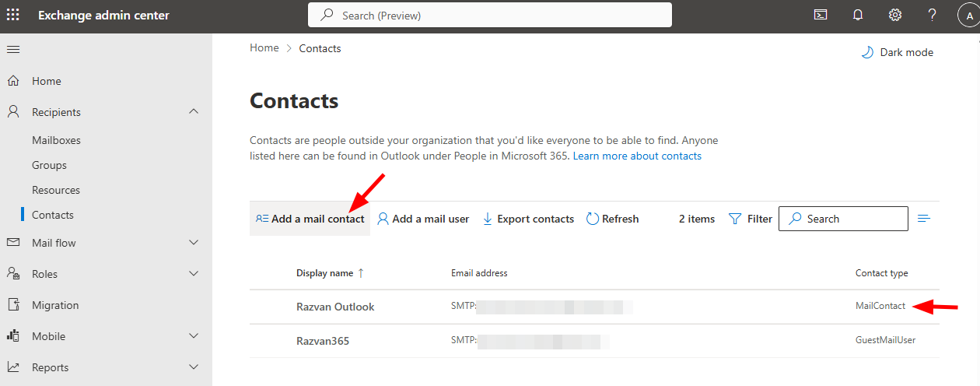980x386 pixels.
Task: Click the Reports chart icon
Action: 13,367
